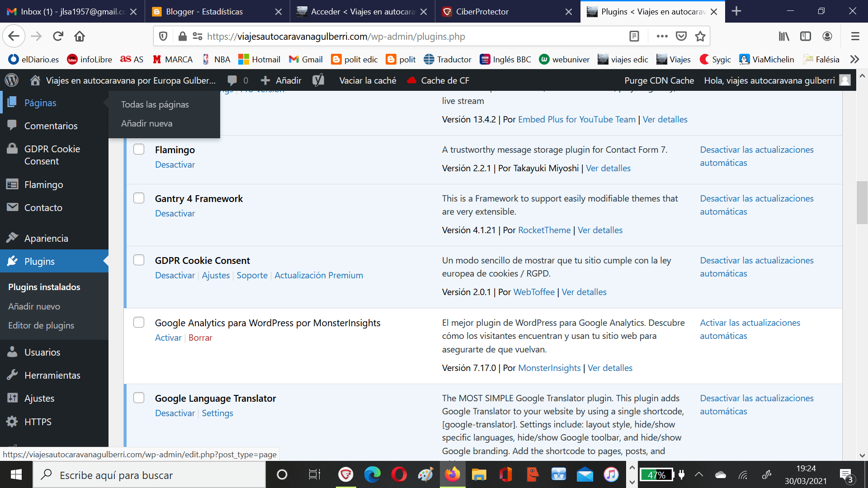Open comments bubble in admin bar
868x488 pixels.
point(232,80)
